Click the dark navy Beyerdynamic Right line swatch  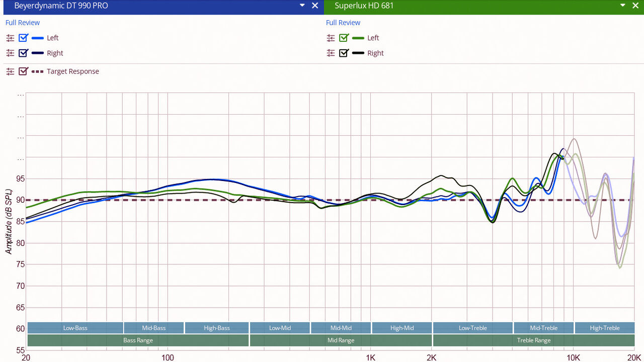(38, 53)
